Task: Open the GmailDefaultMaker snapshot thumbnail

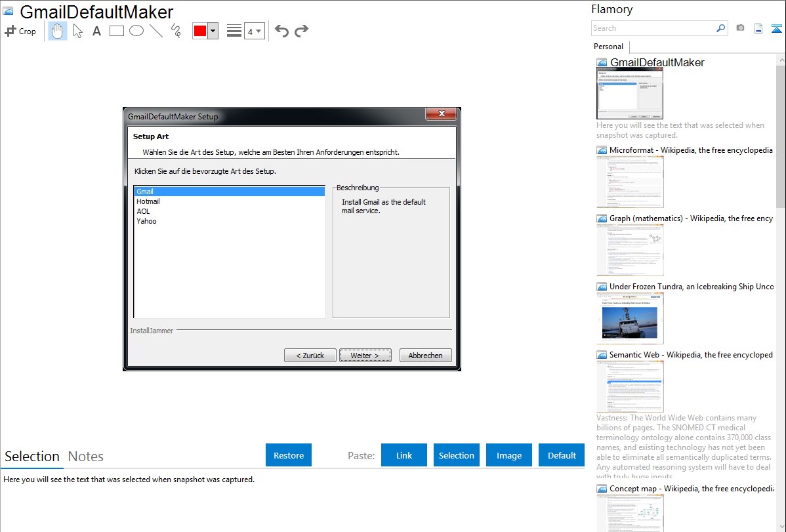Action: point(630,94)
